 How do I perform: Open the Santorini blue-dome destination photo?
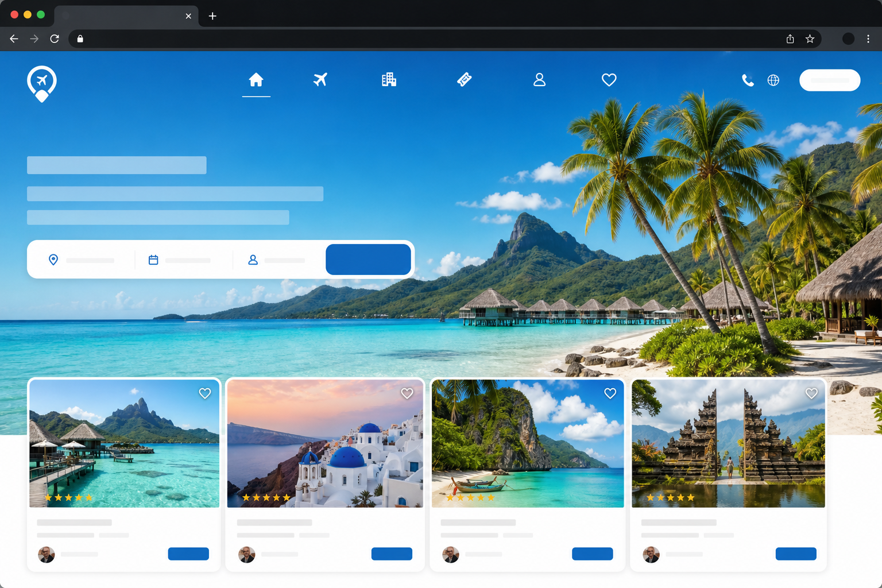[325, 443]
